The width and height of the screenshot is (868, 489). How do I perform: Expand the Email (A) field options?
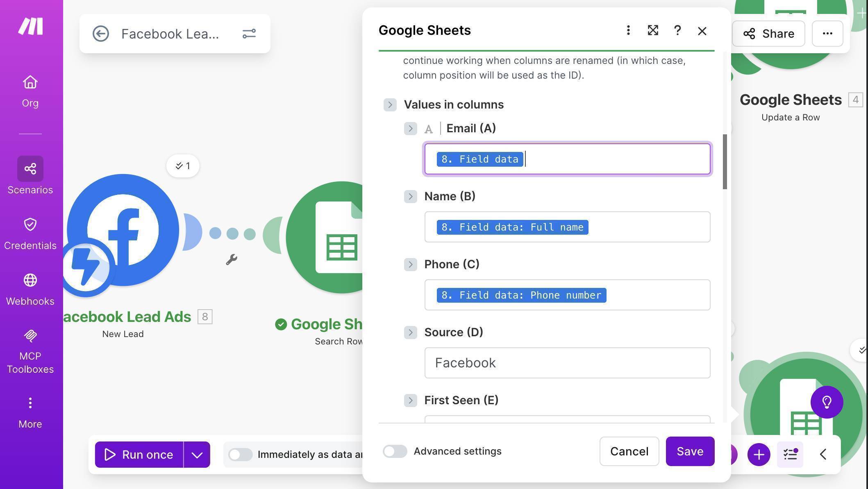[x=410, y=128]
